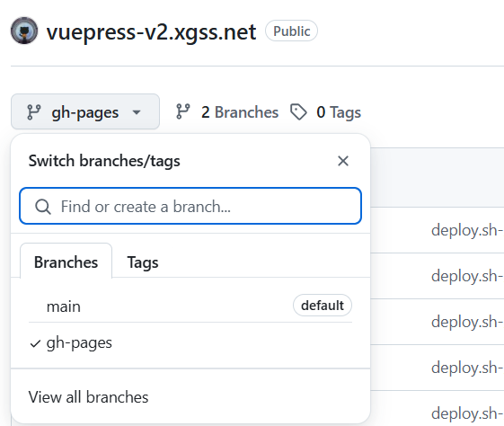Click the default badge on main branch
This screenshot has width=504, height=426.
click(323, 305)
